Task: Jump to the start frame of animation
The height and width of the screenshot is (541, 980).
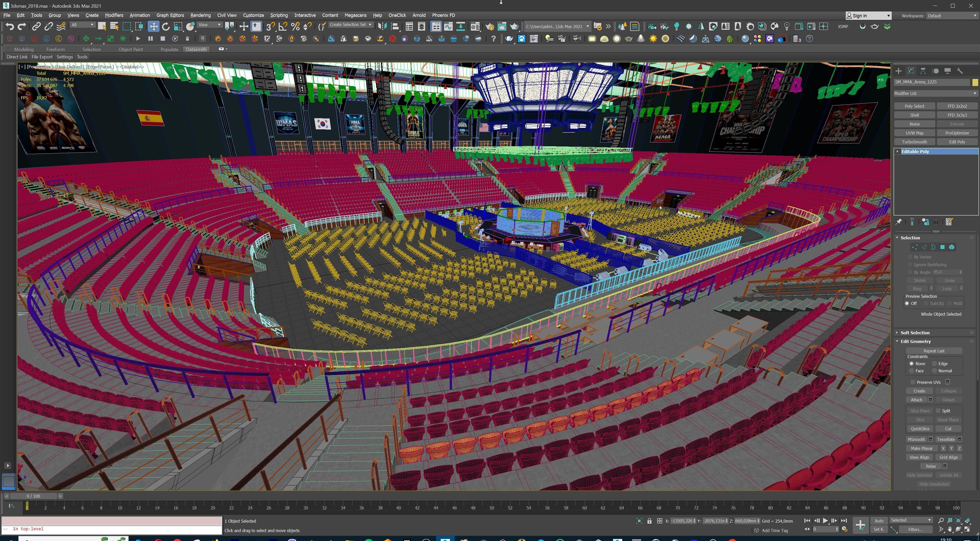Action: [807, 520]
